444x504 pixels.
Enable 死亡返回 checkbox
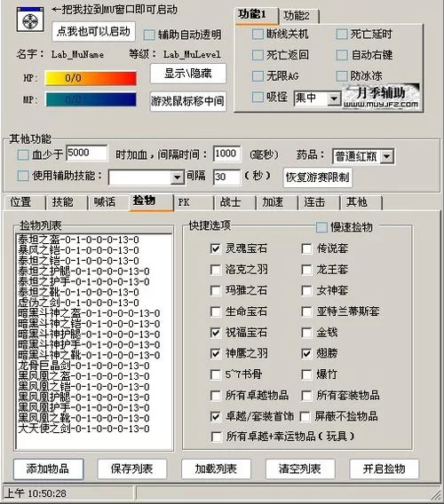[258, 55]
